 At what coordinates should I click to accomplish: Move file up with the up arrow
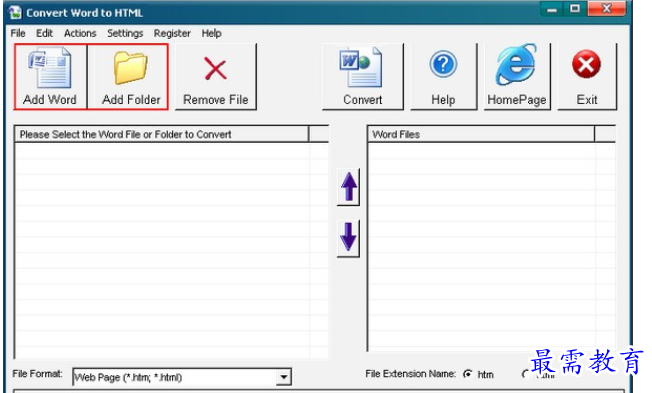(348, 187)
